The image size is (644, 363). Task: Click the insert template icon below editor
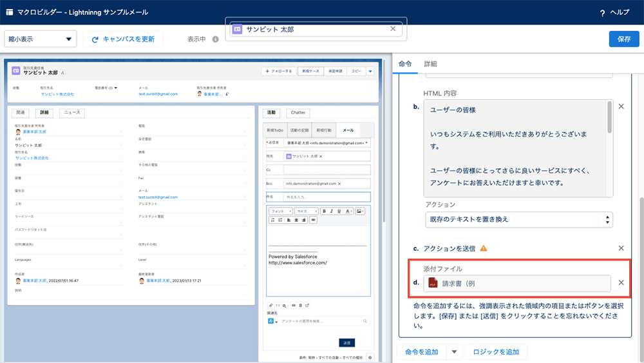tap(284, 306)
